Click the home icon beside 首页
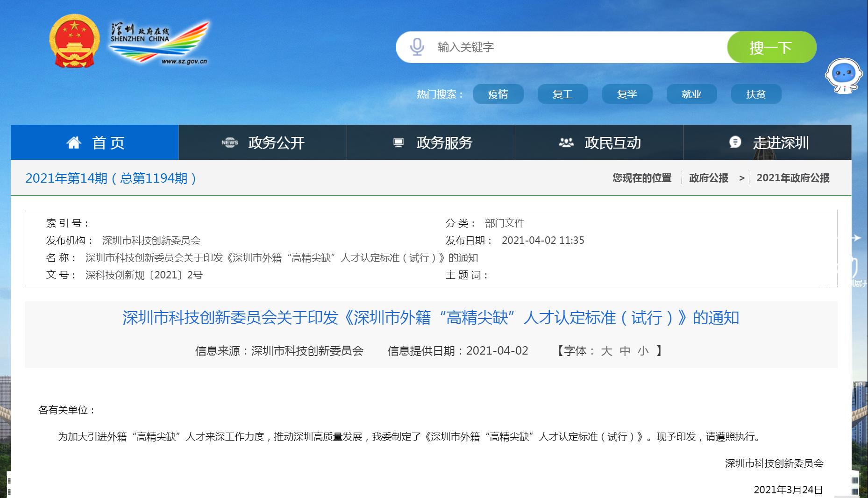The height and width of the screenshot is (498, 868). pyautogui.click(x=74, y=142)
